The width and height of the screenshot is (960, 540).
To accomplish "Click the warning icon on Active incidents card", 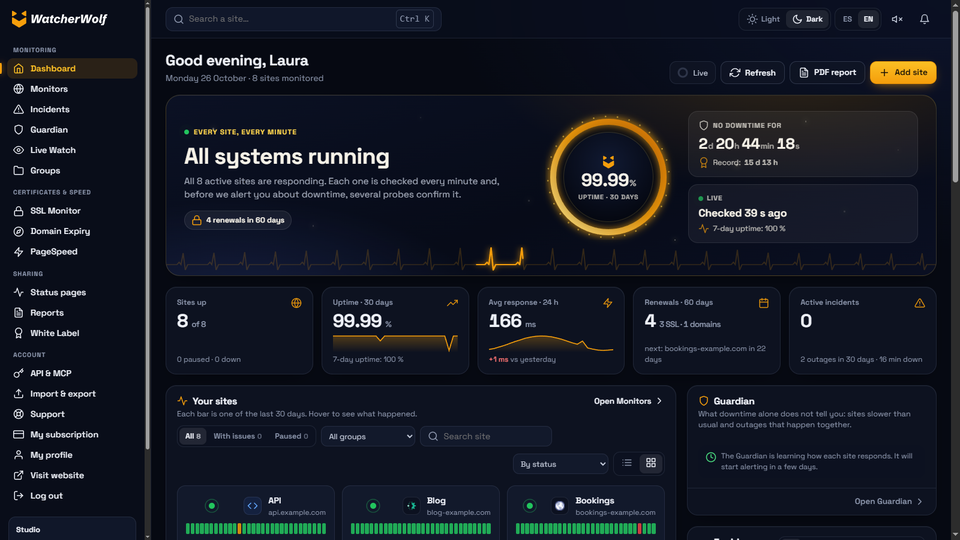I will coord(920,303).
